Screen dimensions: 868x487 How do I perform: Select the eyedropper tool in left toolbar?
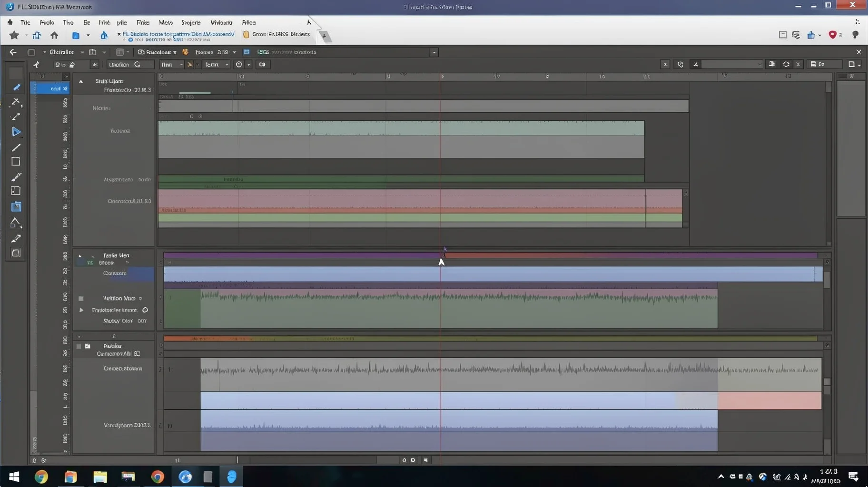pos(16,238)
